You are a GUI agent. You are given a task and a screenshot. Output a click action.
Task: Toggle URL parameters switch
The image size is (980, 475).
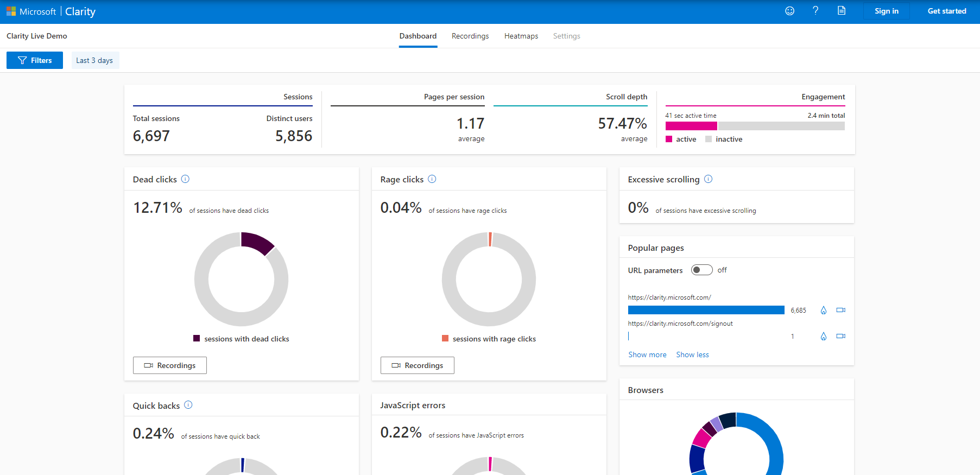click(701, 270)
